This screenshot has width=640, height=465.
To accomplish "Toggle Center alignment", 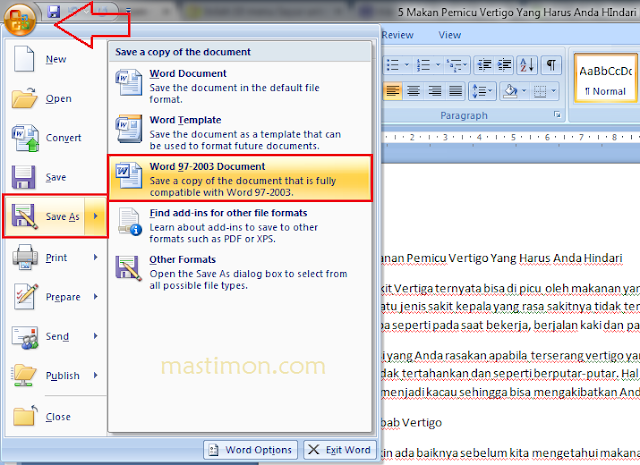I will [413, 91].
